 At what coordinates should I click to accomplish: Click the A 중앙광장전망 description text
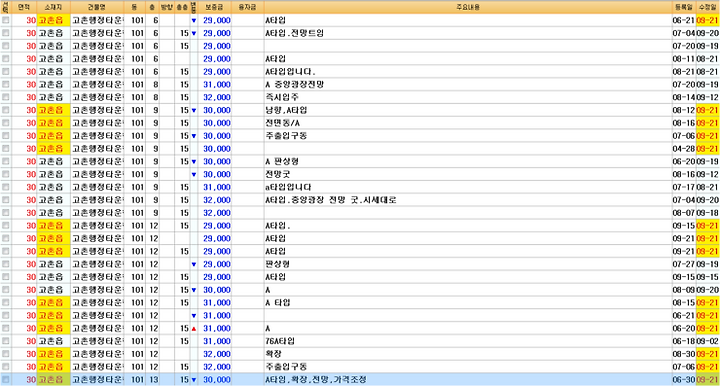tap(294, 84)
